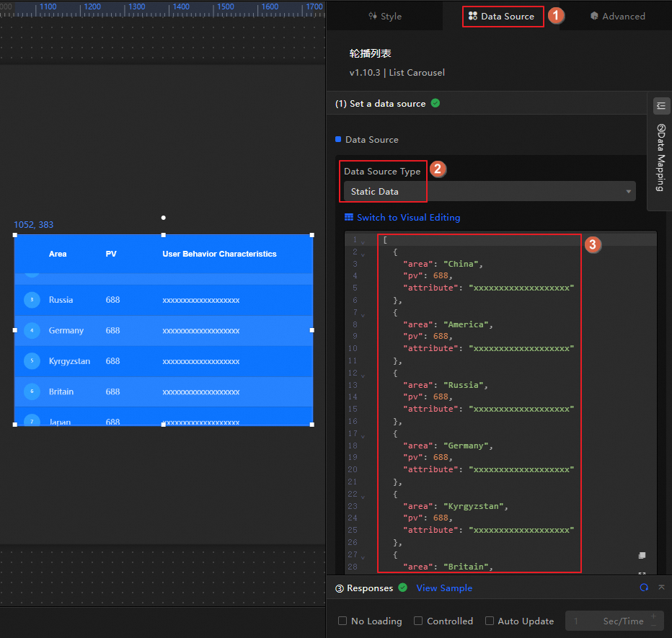Click the Style tab icon
Image resolution: width=672 pixels, height=638 pixels.
tap(373, 17)
